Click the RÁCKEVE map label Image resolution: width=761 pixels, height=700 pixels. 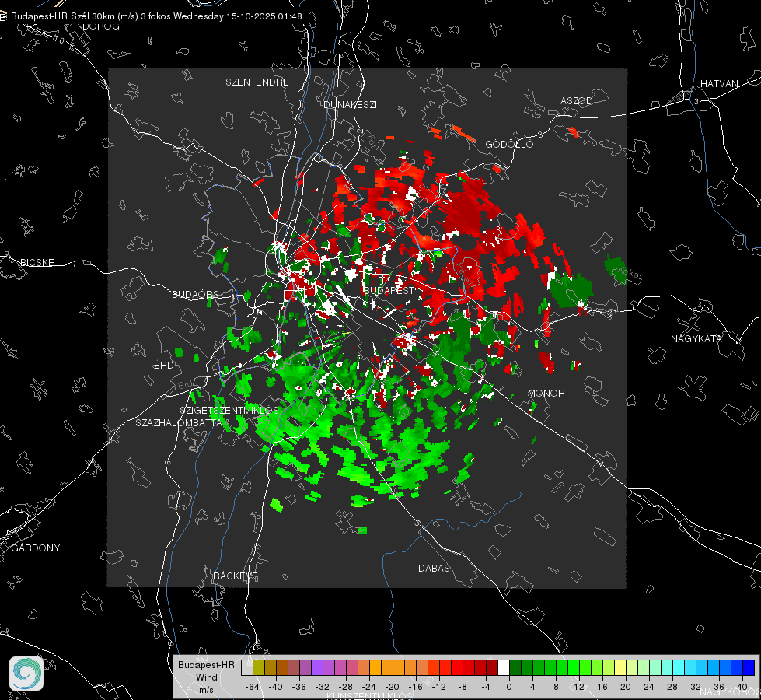tap(236, 576)
